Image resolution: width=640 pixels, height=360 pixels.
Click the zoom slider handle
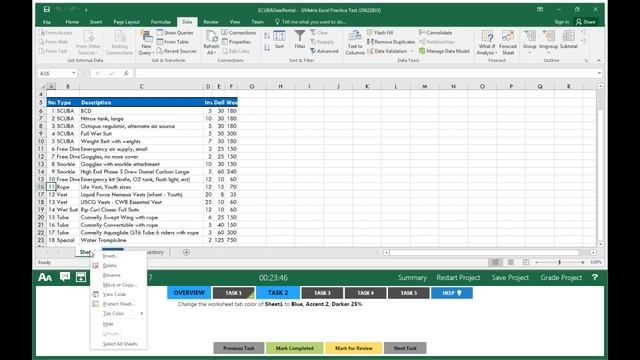click(x=560, y=262)
